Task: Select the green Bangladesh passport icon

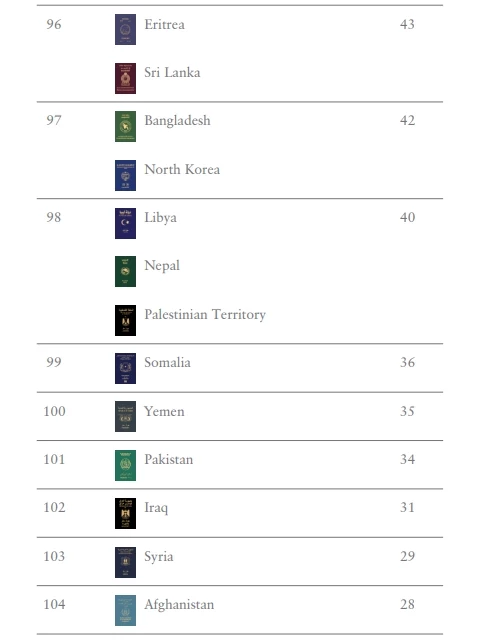Action: tap(125, 127)
